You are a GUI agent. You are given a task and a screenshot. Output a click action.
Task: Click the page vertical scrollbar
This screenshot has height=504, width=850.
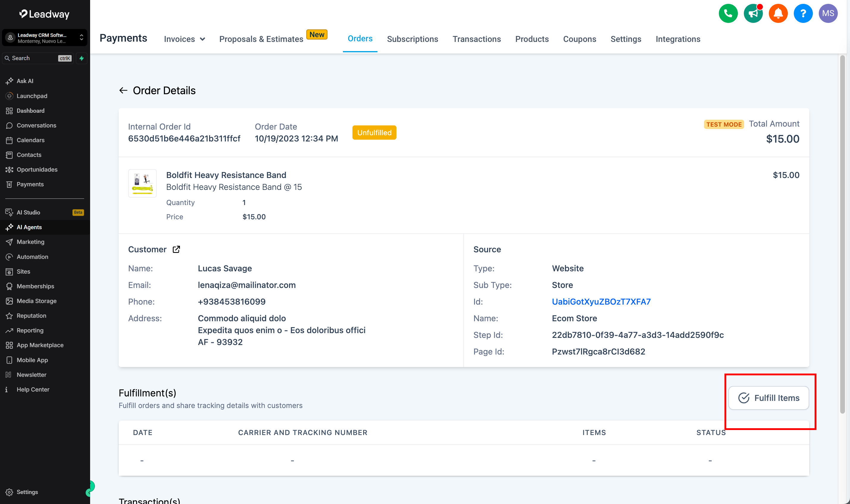point(842,234)
